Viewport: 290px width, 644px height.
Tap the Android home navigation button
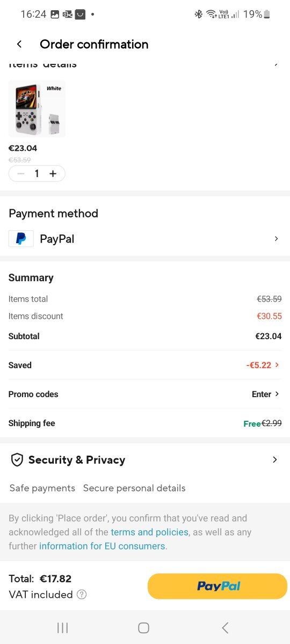143,627
